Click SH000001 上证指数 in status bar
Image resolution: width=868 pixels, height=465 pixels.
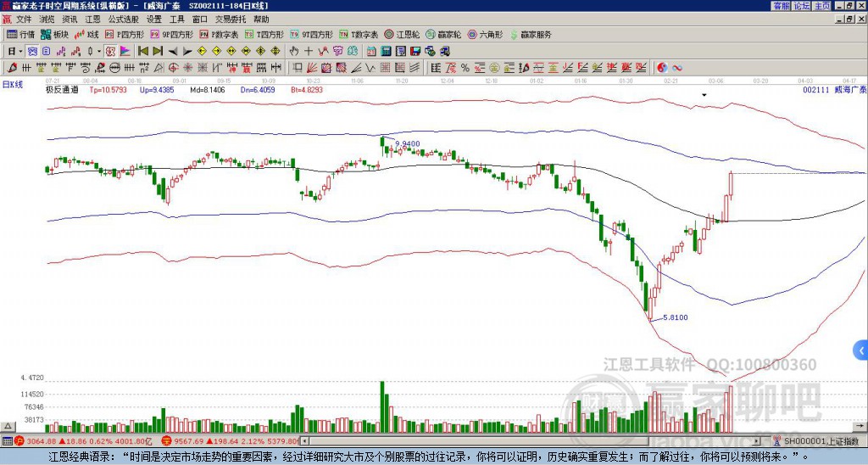[x=821, y=441]
